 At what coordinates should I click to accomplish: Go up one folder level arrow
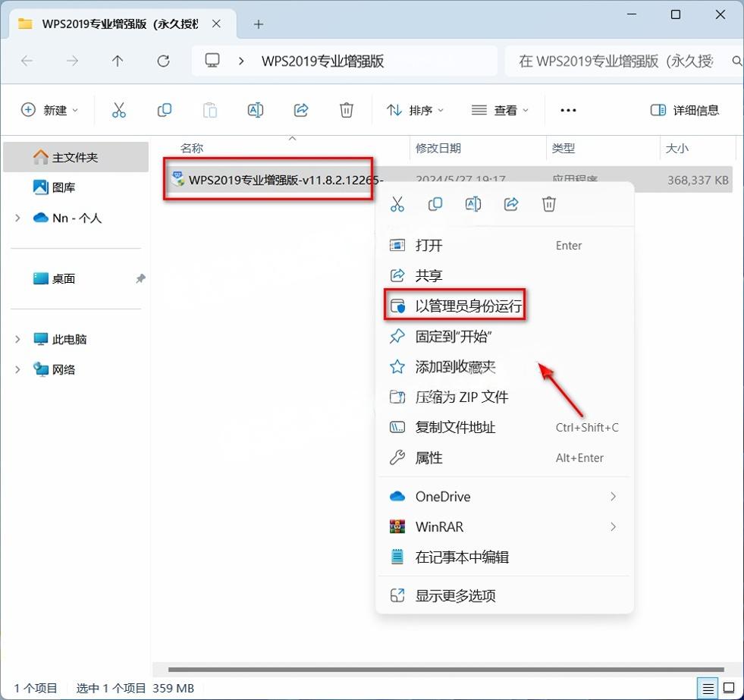pos(118,61)
